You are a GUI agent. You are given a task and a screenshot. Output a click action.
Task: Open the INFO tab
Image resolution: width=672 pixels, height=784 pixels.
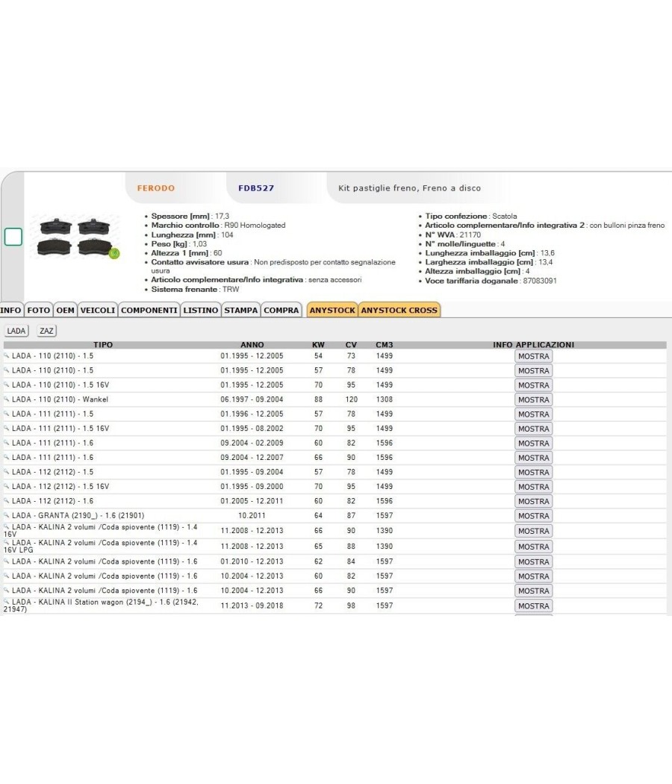pyautogui.click(x=10, y=310)
